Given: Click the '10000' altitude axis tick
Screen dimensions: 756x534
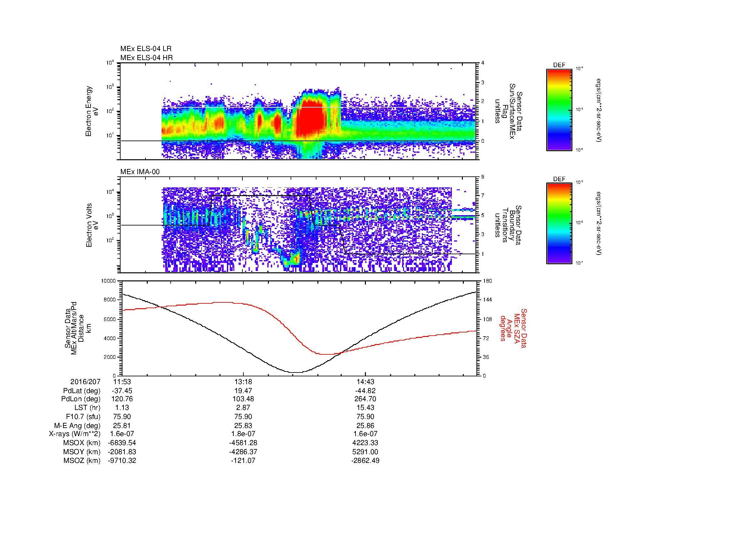Looking at the screenshot, I should click(x=109, y=281).
